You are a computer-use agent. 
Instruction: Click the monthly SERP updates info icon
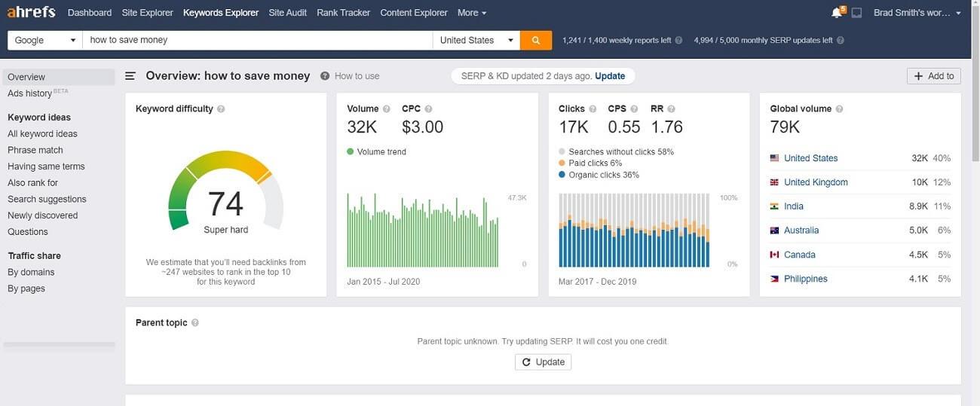tap(841, 41)
